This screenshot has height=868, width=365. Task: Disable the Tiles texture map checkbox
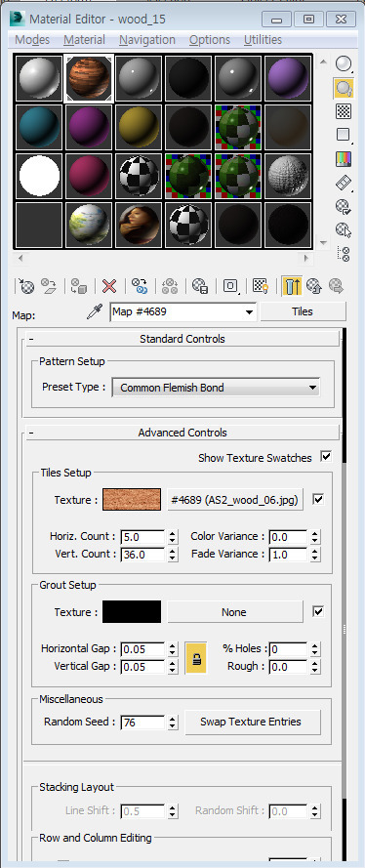click(318, 499)
